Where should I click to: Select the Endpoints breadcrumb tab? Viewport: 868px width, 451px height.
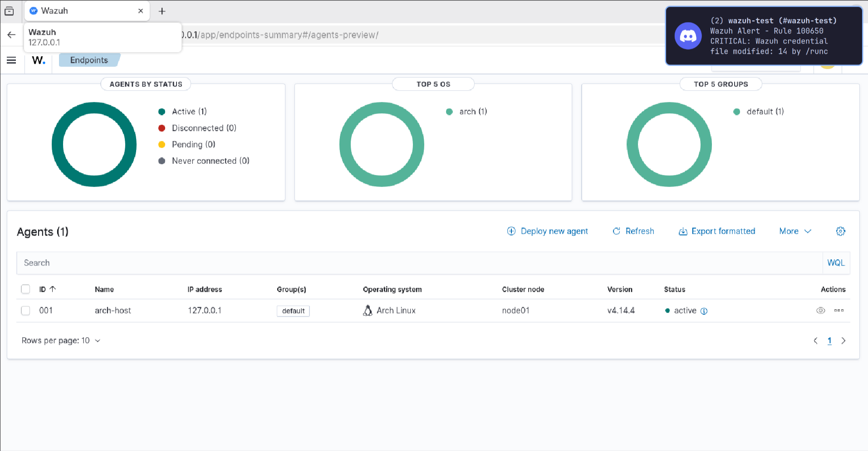89,60
